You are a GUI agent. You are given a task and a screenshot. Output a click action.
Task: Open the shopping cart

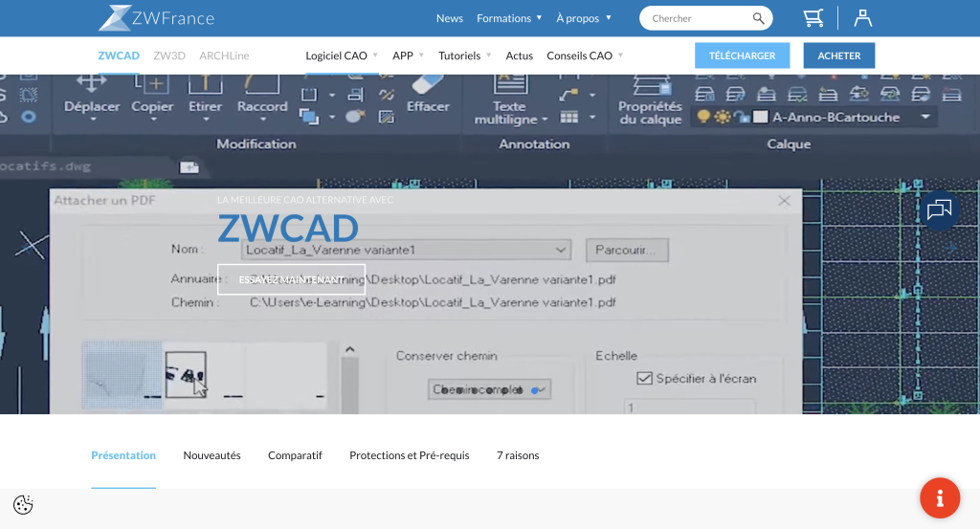point(813,18)
